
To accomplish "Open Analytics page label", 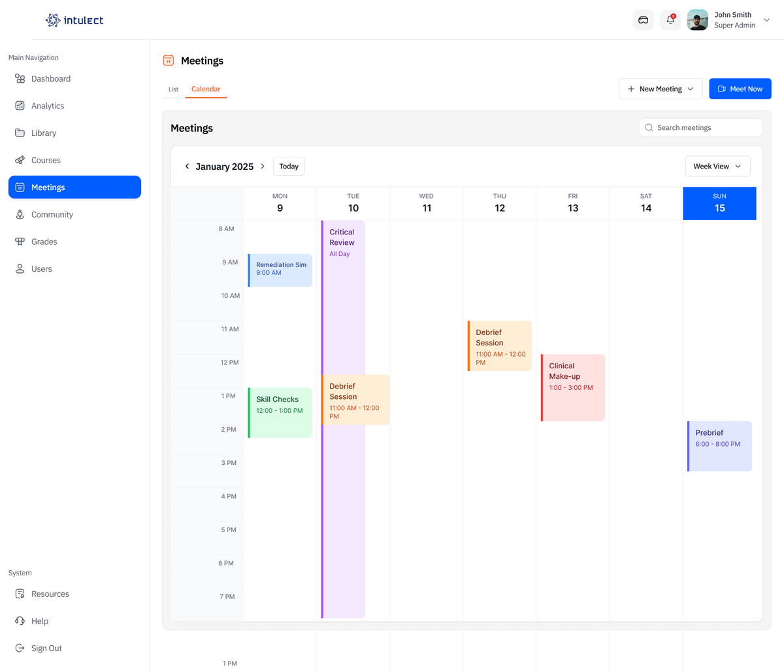I will (x=48, y=106).
